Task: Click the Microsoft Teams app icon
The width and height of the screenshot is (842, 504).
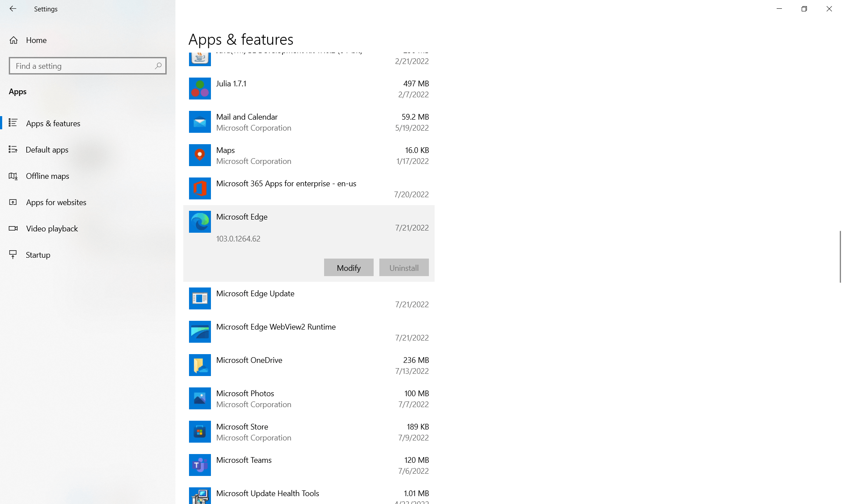Action: (x=200, y=465)
